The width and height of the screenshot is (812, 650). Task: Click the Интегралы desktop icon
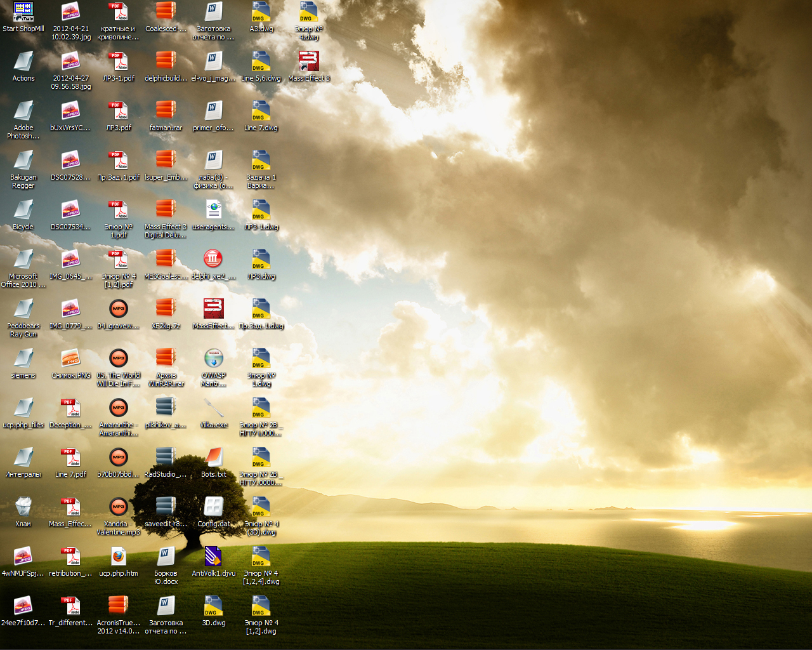point(23,463)
